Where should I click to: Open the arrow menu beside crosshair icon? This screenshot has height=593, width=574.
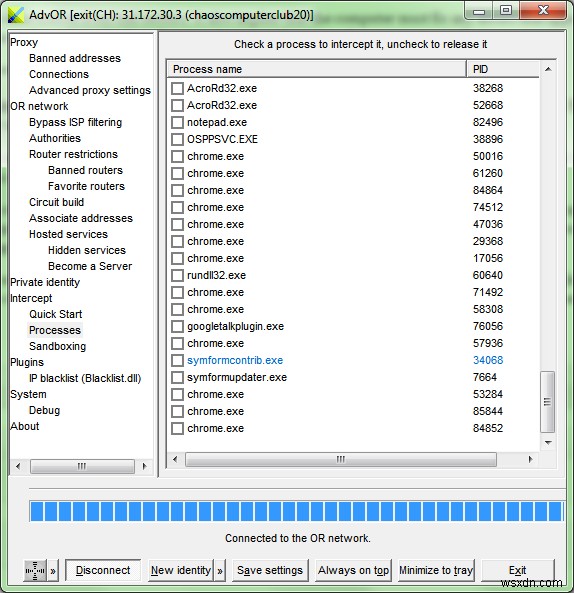pyautogui.click(x=53, y=570)
